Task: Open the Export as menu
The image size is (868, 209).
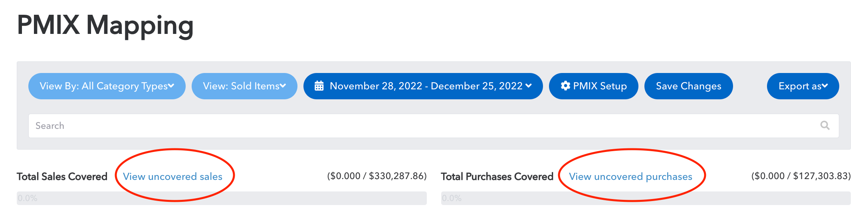Action: 803,86
